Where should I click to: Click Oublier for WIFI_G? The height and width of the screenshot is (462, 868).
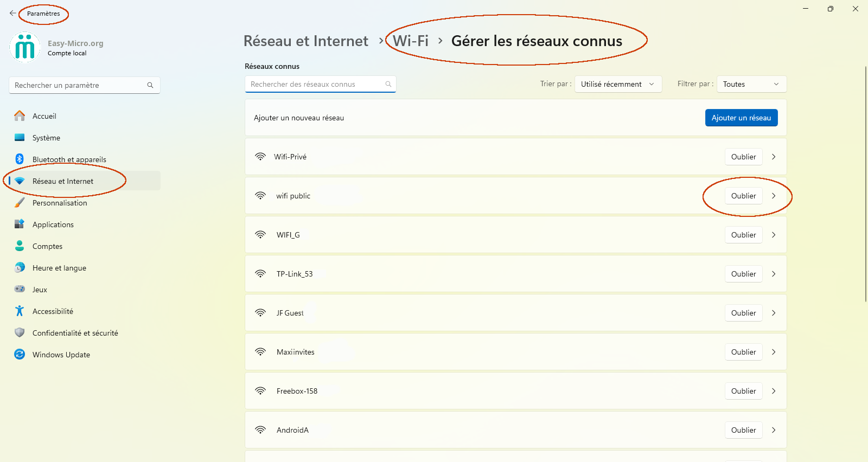coord(743,235)
